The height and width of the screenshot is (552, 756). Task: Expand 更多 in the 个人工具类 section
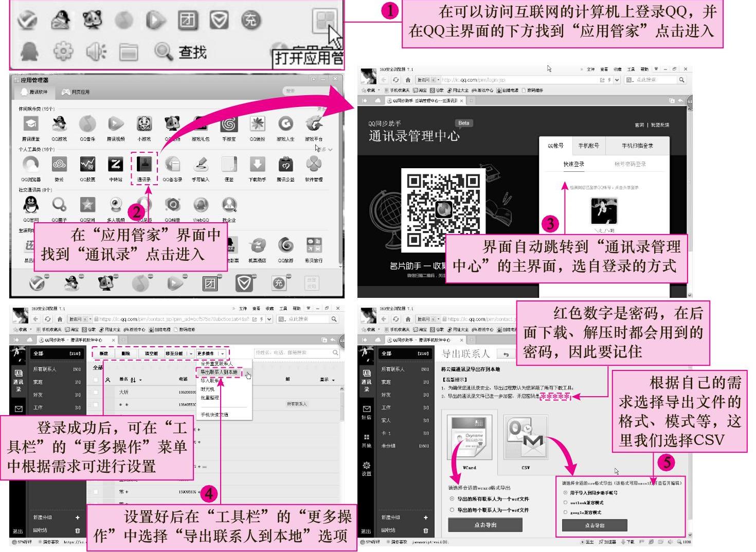coord(324,149)
